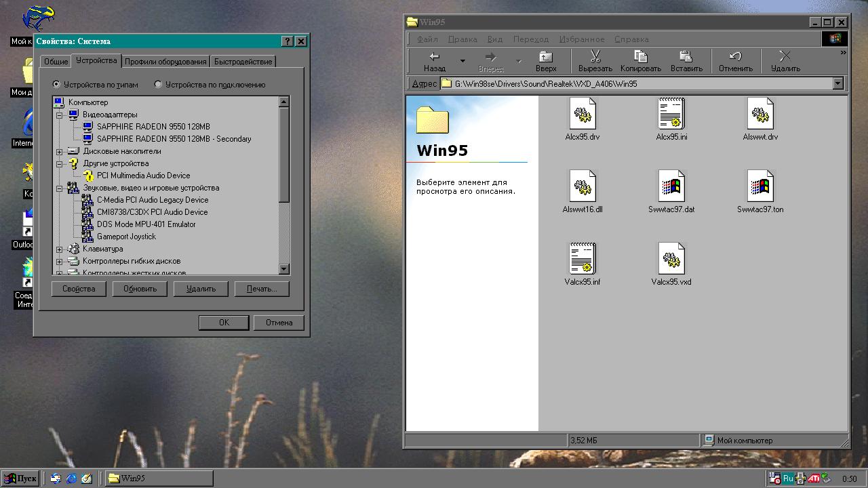The height and width of the screenshot is (488, 868).
Task: Expand the Клавиатура tree node
Action: [60, 249]
